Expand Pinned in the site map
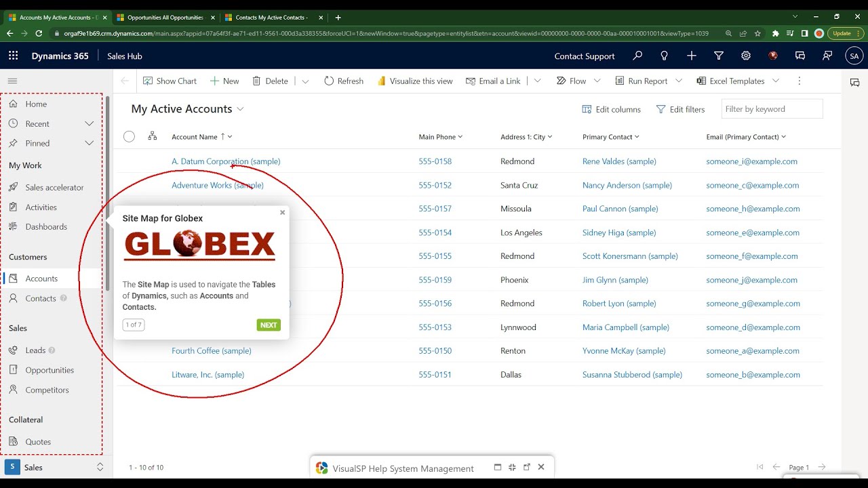Viewport: 868px width, 488px height. point(89,143)
